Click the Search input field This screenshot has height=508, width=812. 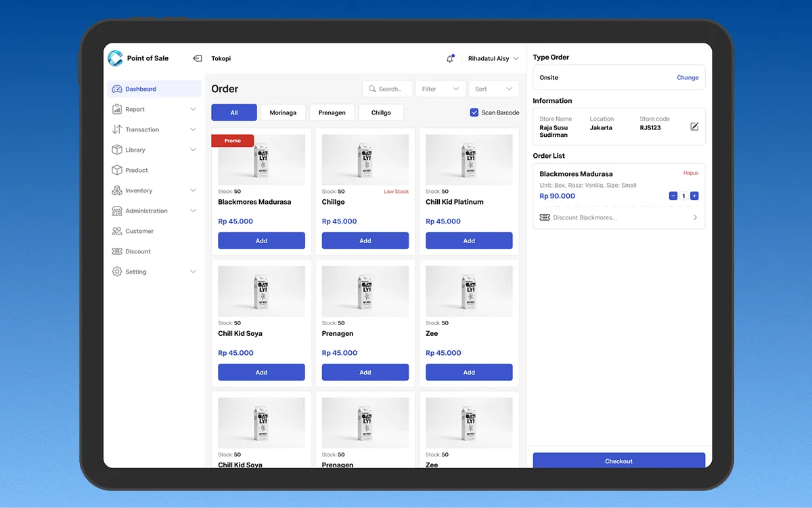(387, 89)
